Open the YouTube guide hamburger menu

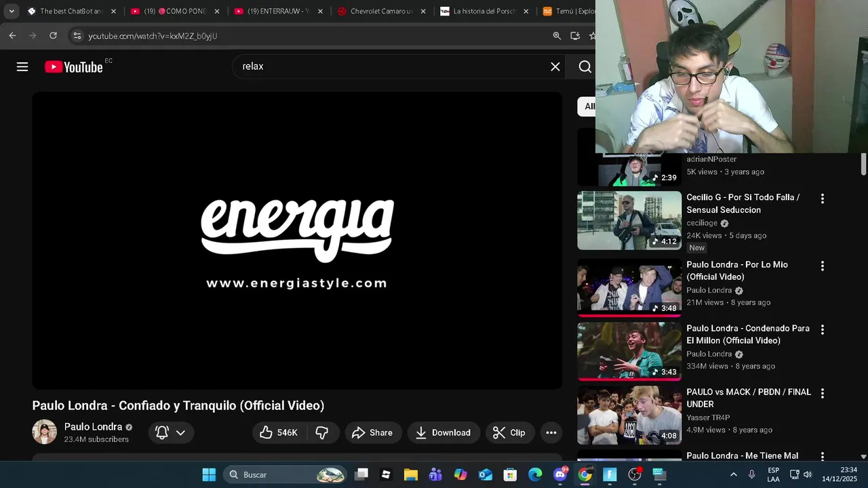coord(22,66)
